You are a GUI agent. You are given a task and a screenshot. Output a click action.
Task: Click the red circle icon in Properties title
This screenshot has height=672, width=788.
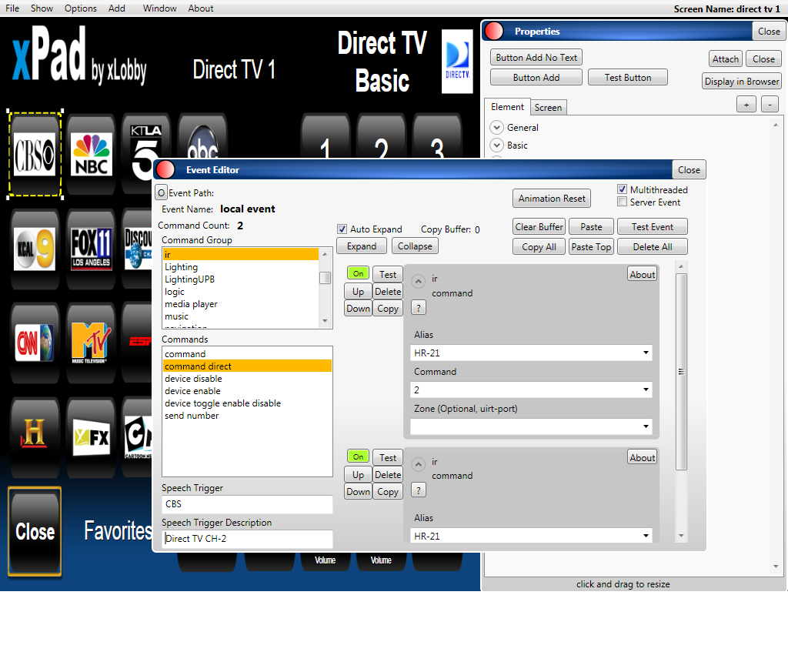coord(494,31)
